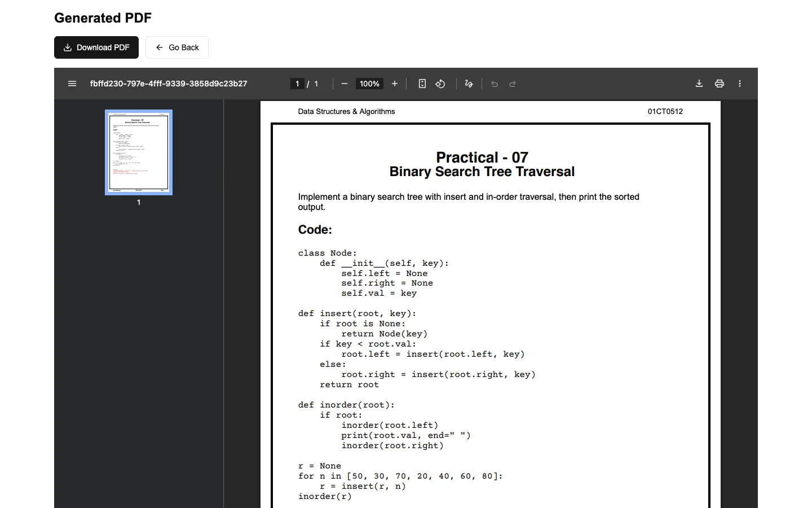This screenshot has width=812, height=508.
Task: Click the download icon in PDF toolbar
Action: 699,84
